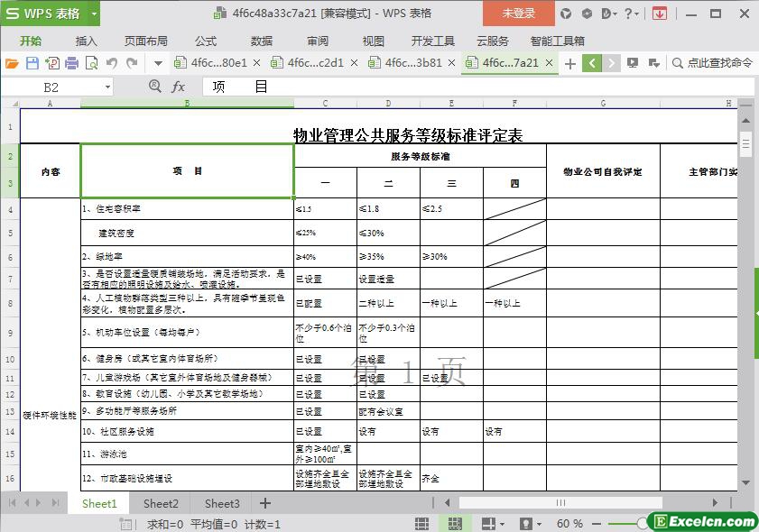Click the 未登录 login button
The height and width of the screenshot is (532, 759).
[x=518, y=14]
